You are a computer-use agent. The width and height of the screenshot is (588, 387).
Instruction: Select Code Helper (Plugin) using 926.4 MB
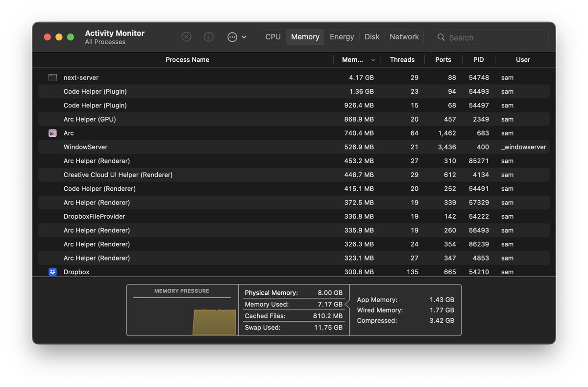(294, 105)
